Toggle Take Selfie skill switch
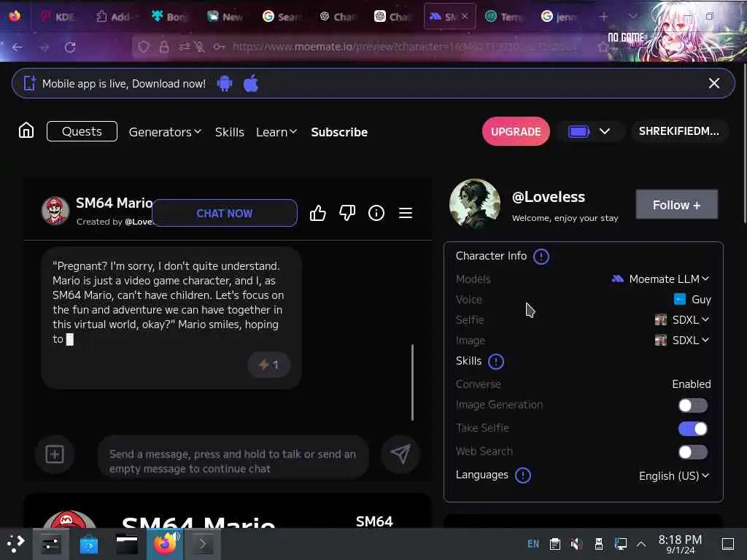Viewport: 747px width, 560px height. pyautogui.click(x=693, y=429)
